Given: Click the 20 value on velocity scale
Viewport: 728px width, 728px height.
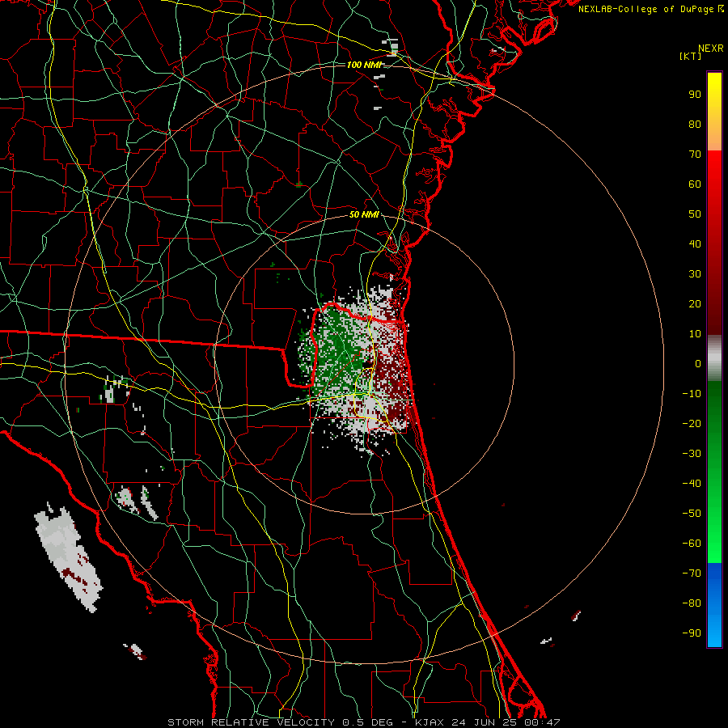Looking at the screenshot, I should 695,304.
